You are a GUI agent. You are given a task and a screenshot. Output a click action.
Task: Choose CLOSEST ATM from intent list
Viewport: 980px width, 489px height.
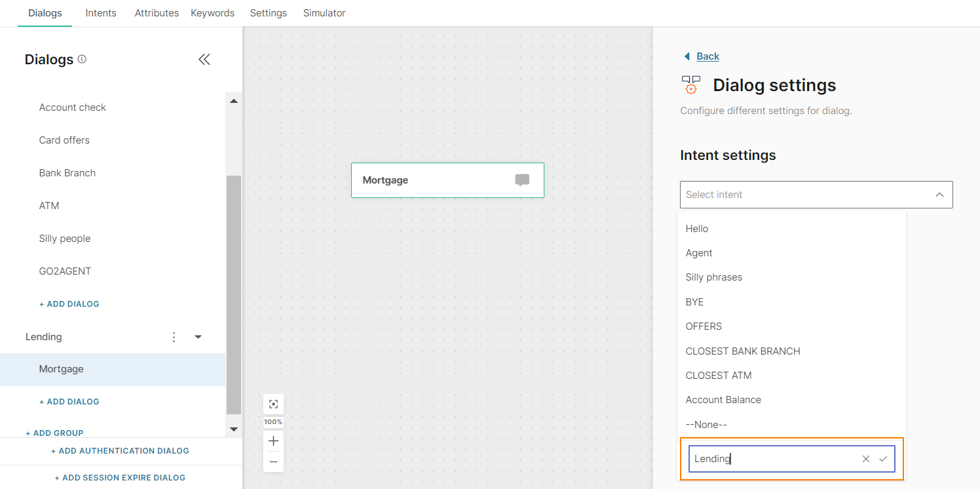pyautogui.click(x=718, y=376)
